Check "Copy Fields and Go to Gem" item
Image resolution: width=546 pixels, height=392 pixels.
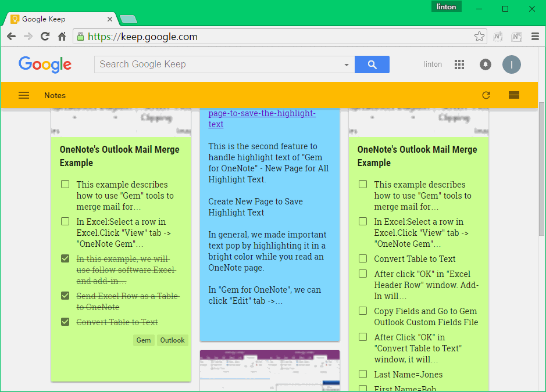tap(363, 311)
